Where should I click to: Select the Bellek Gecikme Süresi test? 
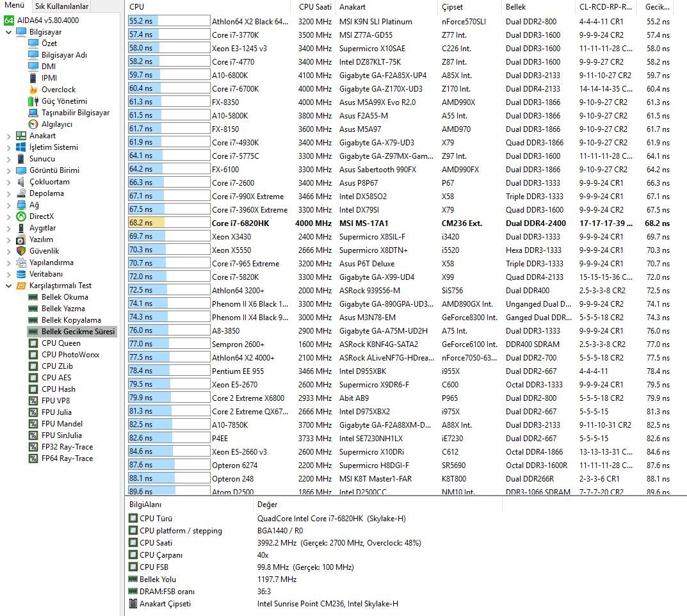(x=72, y=332)
